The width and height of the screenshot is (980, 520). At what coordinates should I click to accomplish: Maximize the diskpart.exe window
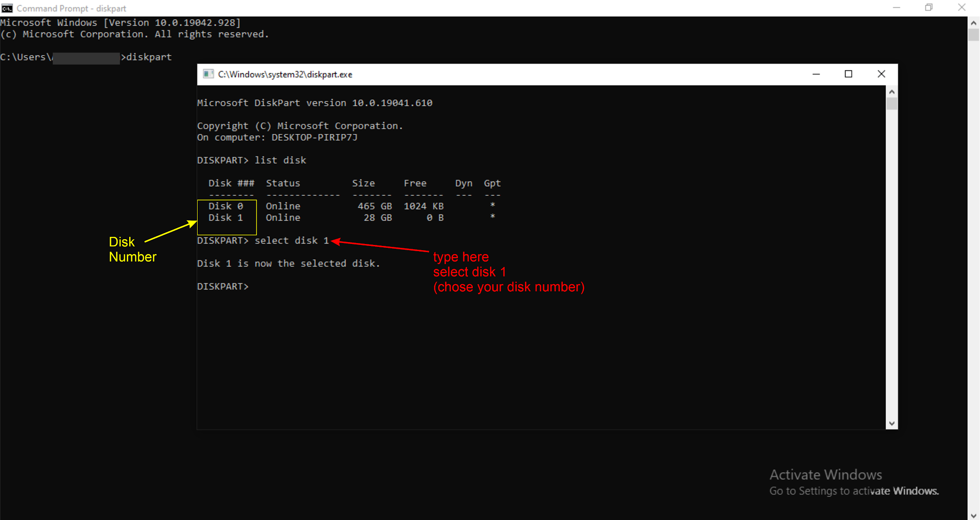pos(849,74)
